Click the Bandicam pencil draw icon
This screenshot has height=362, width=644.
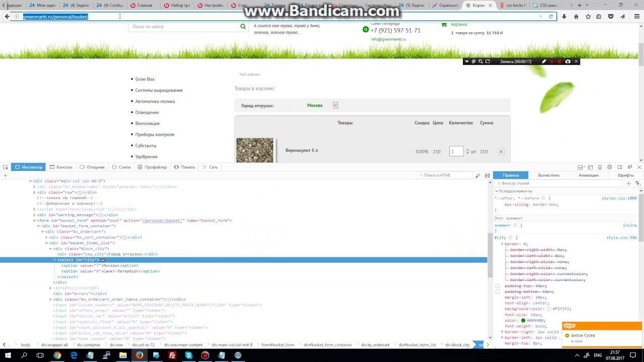[x=544, y=61]
